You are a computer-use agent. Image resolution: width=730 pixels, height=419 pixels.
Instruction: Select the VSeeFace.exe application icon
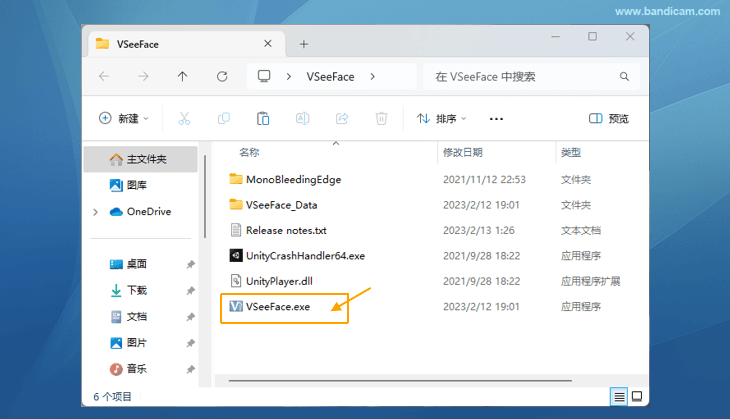pos(236,306)
